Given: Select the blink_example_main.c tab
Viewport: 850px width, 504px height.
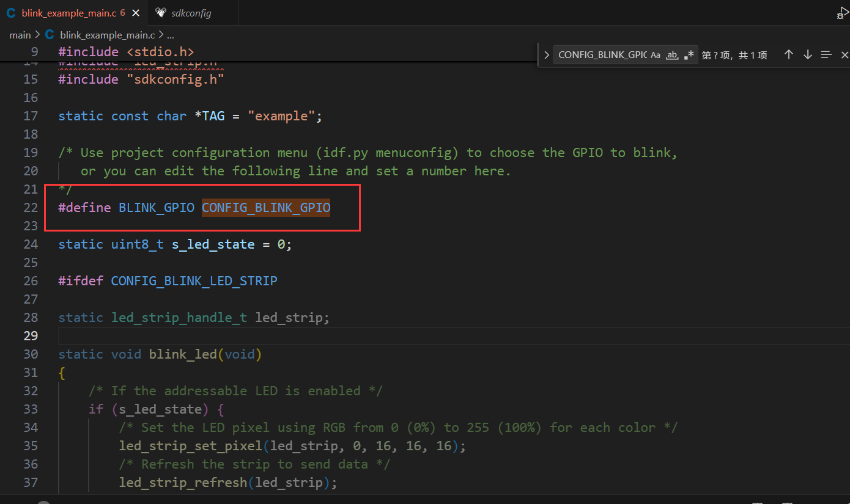Looking at the screenshot, I should click(69, 13).
